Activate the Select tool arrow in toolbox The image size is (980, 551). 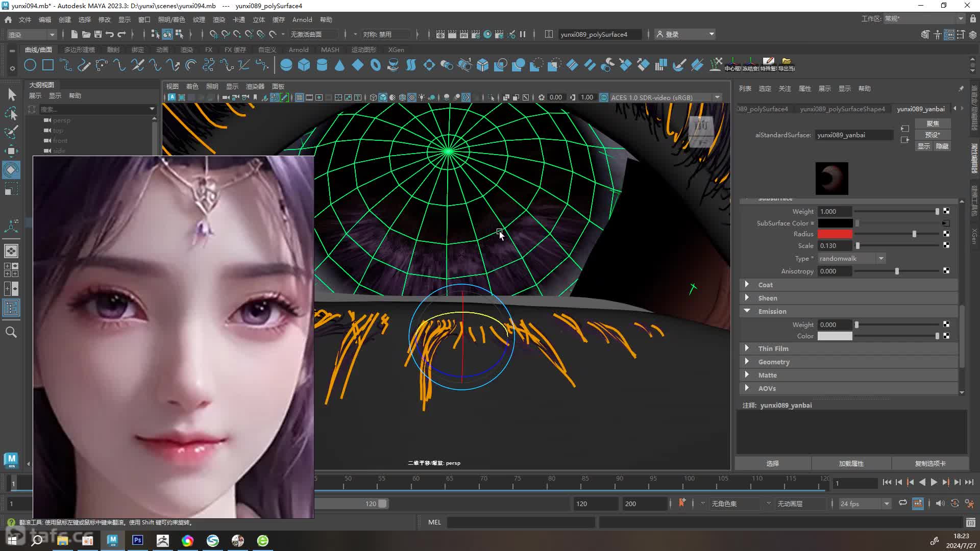[x=11, y=94]
